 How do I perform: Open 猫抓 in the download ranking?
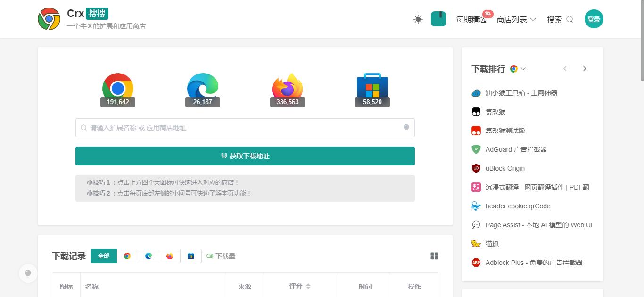[492, 244]
